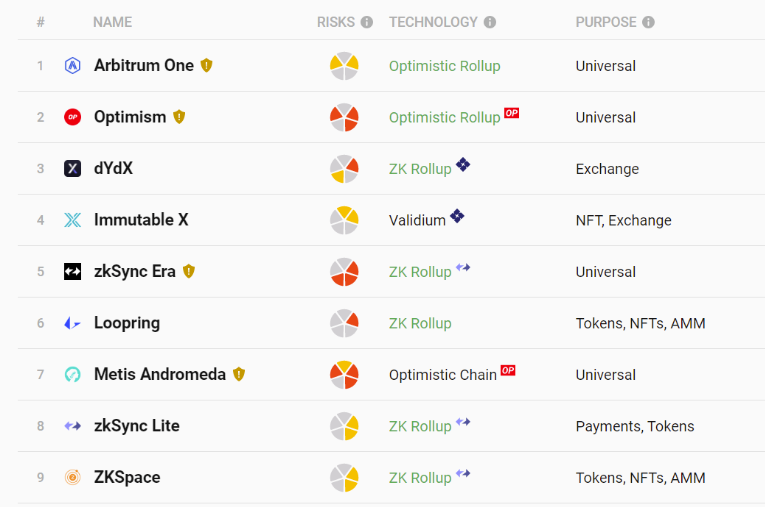Image resolution: width=765 pixels, height=507 pixels.
Task: Click the zkSync Era warning shield icon
Action: point(189,271)
